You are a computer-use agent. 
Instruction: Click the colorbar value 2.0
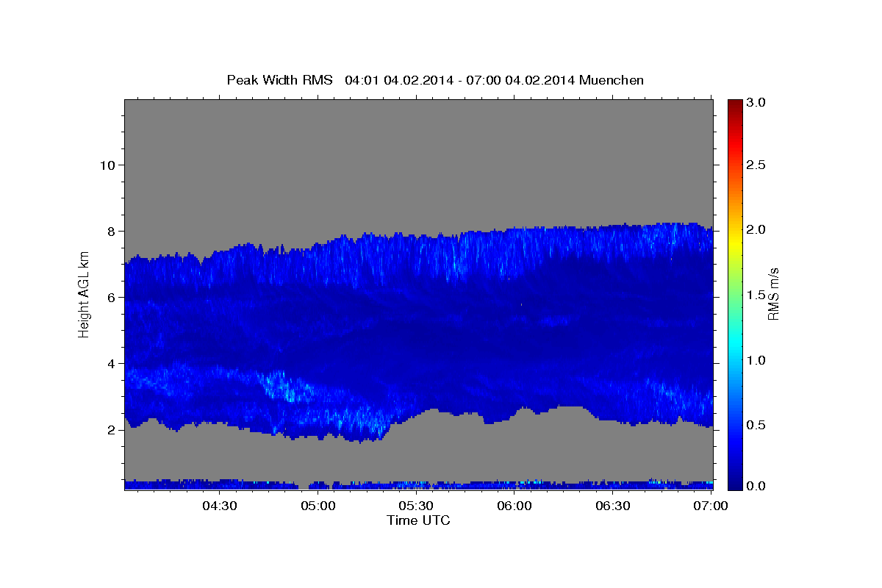pyautogui.click(x=757, y=230)
